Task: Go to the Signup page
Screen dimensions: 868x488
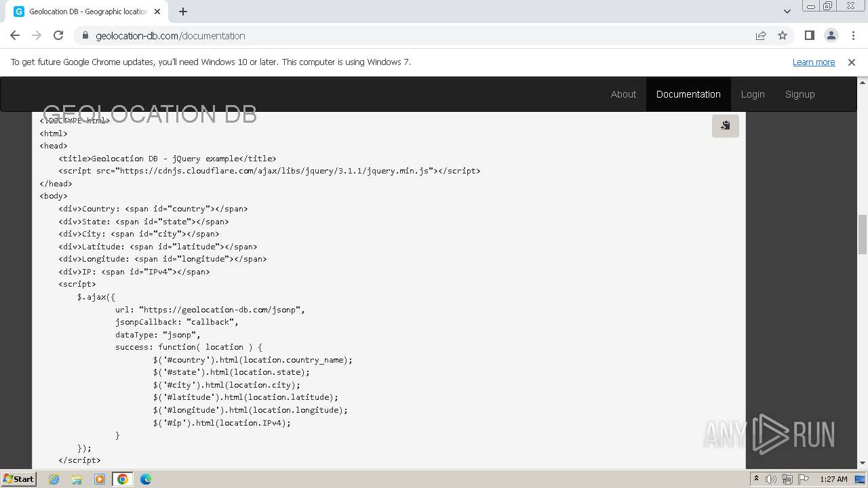Action: click(x=800, y=94)
